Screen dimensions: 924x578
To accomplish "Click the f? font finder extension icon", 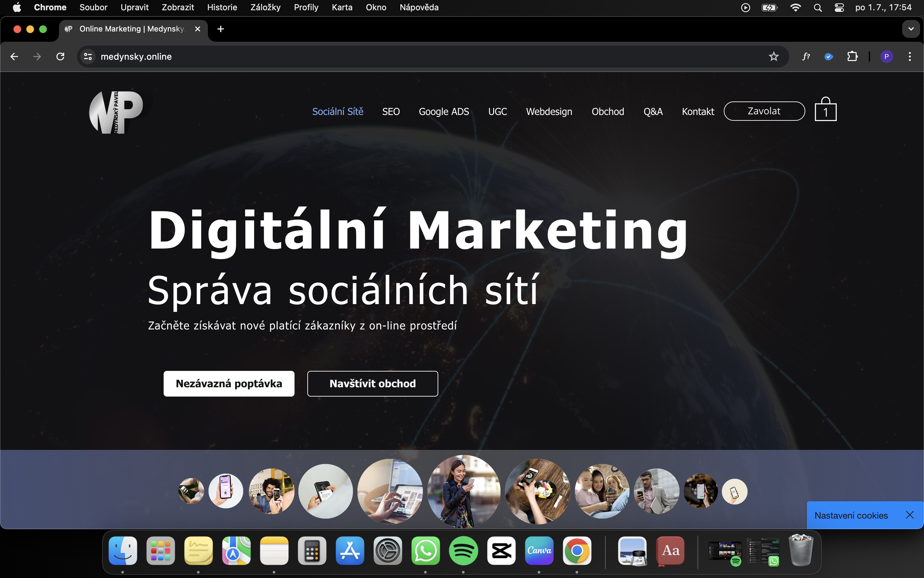I will [x=806, y=57].
